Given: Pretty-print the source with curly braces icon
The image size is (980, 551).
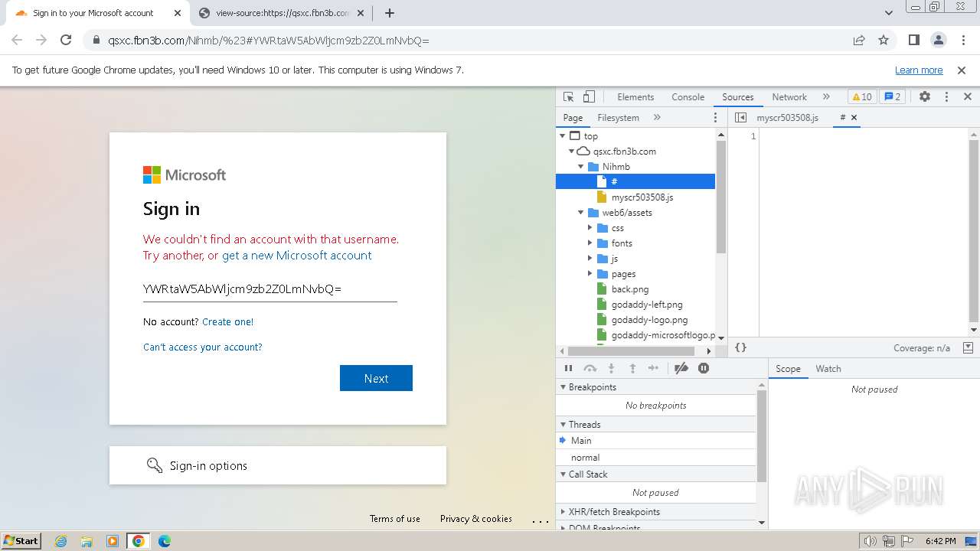Looking at the screenshot, I should tap(740, 347).
